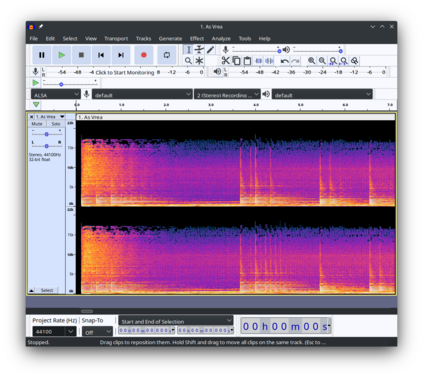Start recording with the red Record button
This screenshot has height=377, width=423.
(x=144, y=55)
